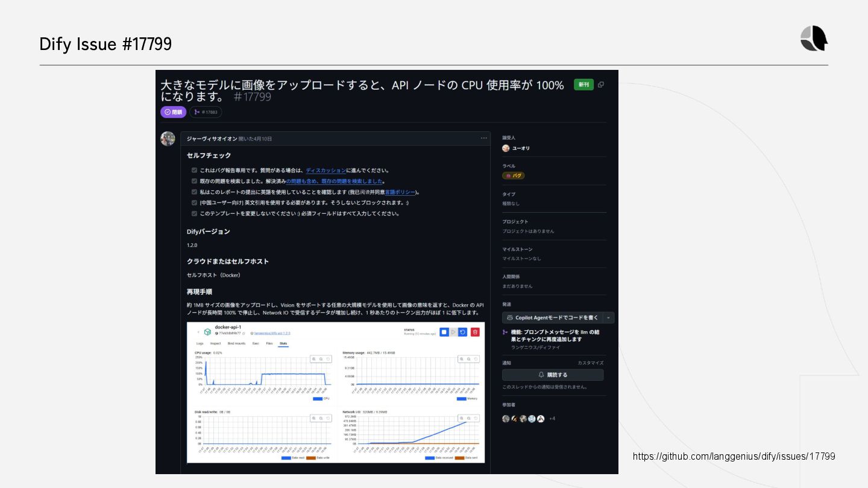868x488 pixels.
Task: Zoom out on the Disk read/write chart
Action: click(x=321, y=418)
